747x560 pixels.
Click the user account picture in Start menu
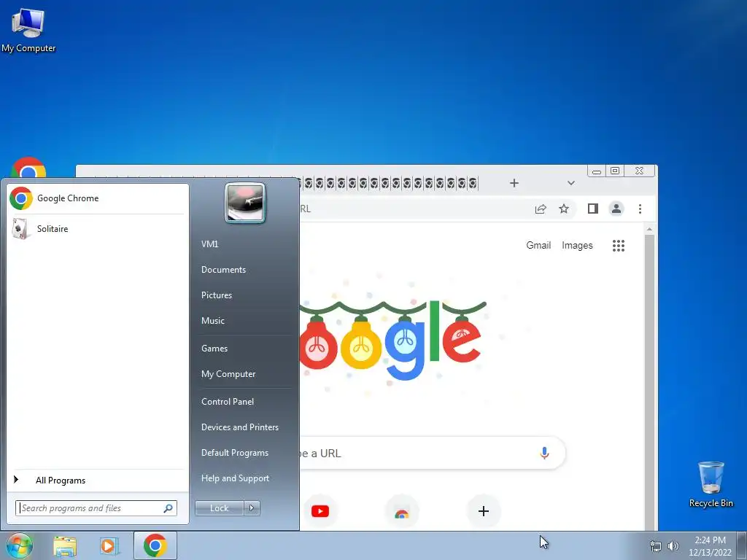tap(245, 203)
